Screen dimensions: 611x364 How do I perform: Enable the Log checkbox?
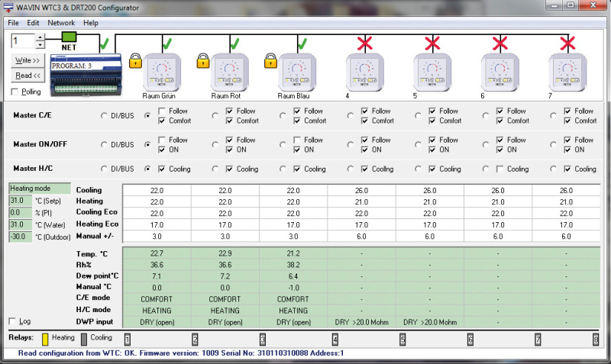(12, 321)
